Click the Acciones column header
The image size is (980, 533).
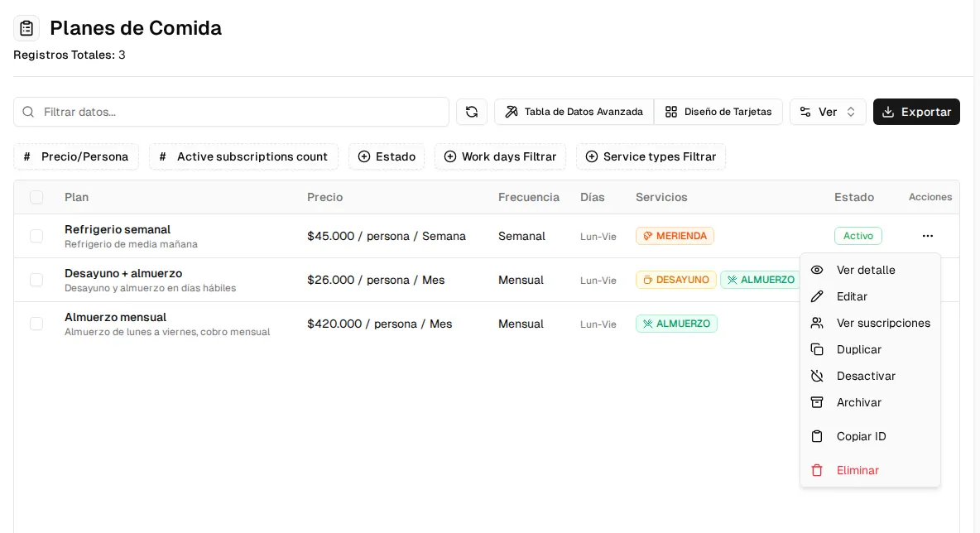pyautogui.click(x=930, y=197)
